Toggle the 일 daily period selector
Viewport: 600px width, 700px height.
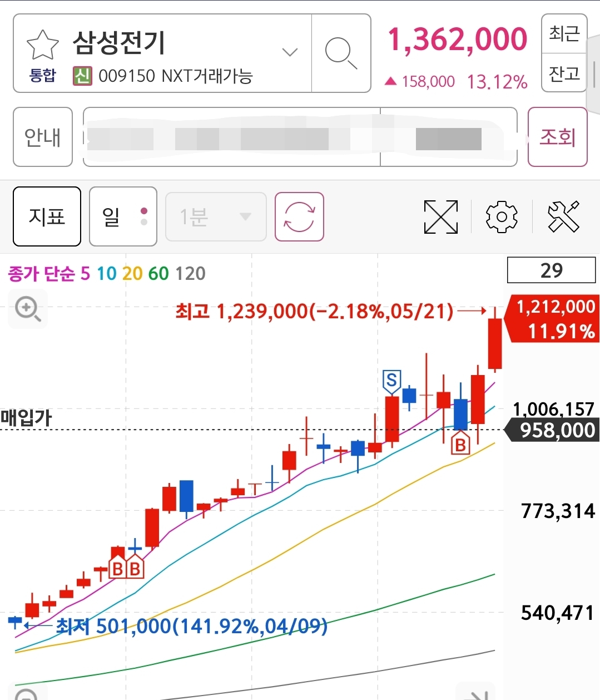coord(123,216)
